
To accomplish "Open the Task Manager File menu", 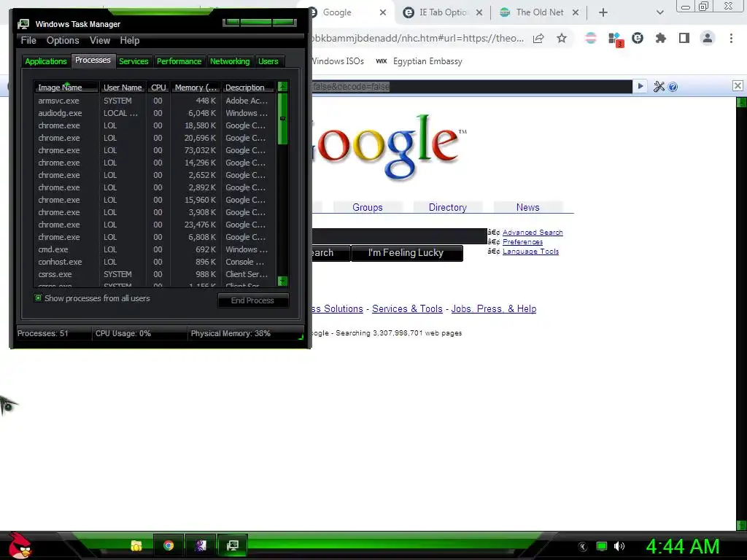I will coord(28,41).
